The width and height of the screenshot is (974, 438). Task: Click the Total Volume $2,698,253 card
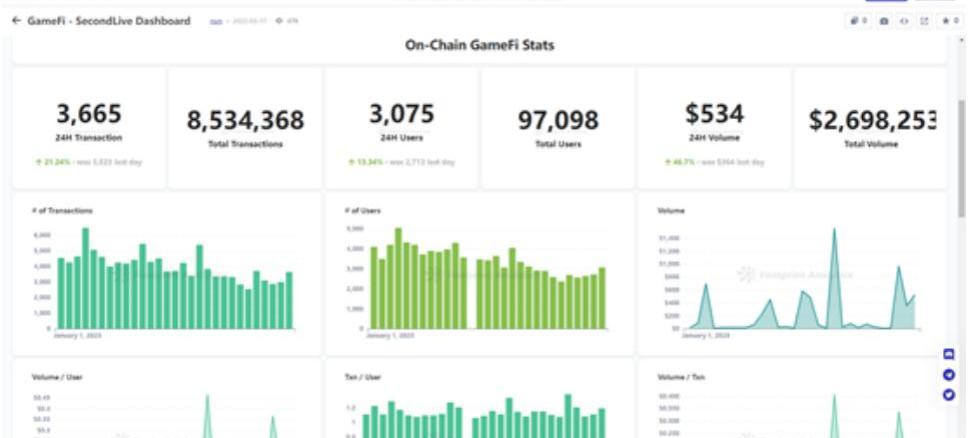(x=870, y=128)
